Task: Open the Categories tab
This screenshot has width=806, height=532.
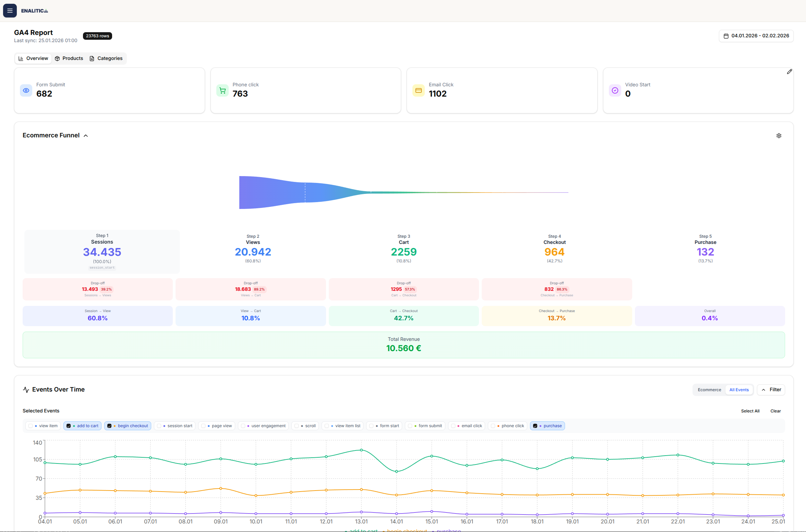Action: [x=106, y=58]
